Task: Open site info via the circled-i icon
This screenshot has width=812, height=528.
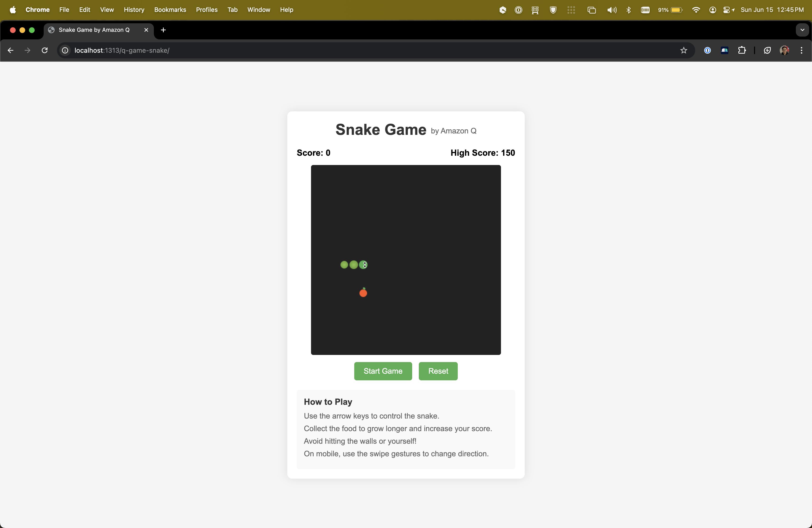Action: click(65, 51)
